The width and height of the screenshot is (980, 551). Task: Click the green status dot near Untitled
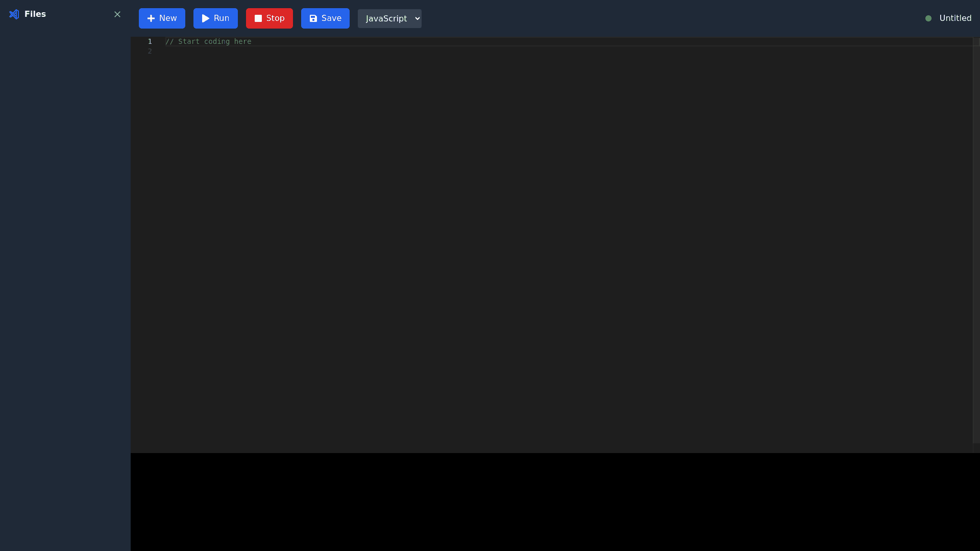pos(928,18)
